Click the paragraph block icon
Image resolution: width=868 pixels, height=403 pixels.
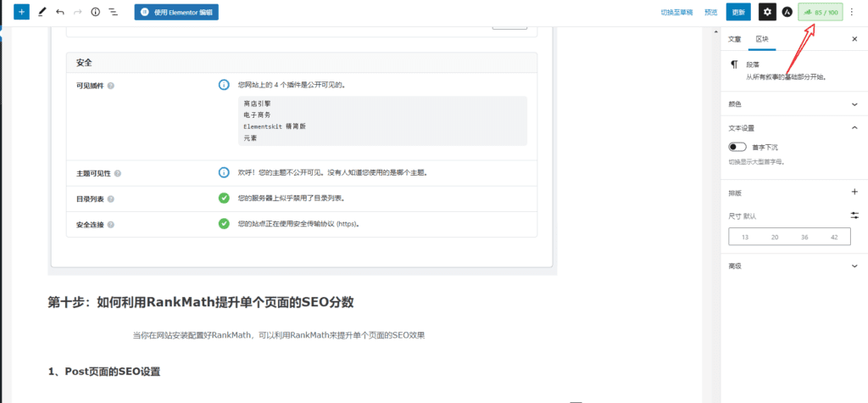734,64
